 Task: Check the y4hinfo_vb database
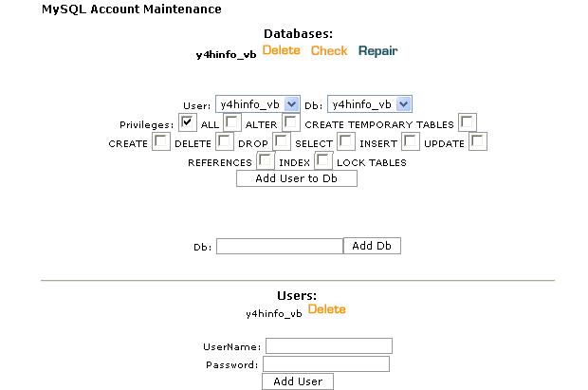click(329, 50)
